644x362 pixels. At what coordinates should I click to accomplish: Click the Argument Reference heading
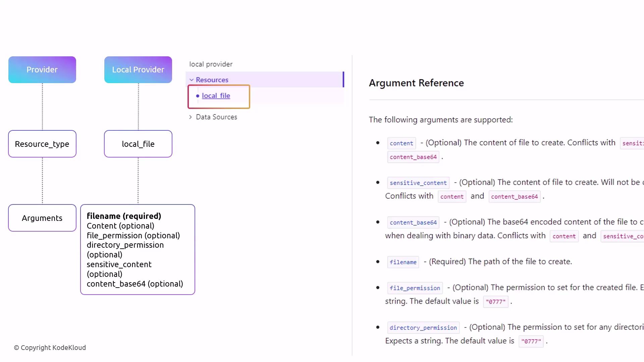pos(416,83)
